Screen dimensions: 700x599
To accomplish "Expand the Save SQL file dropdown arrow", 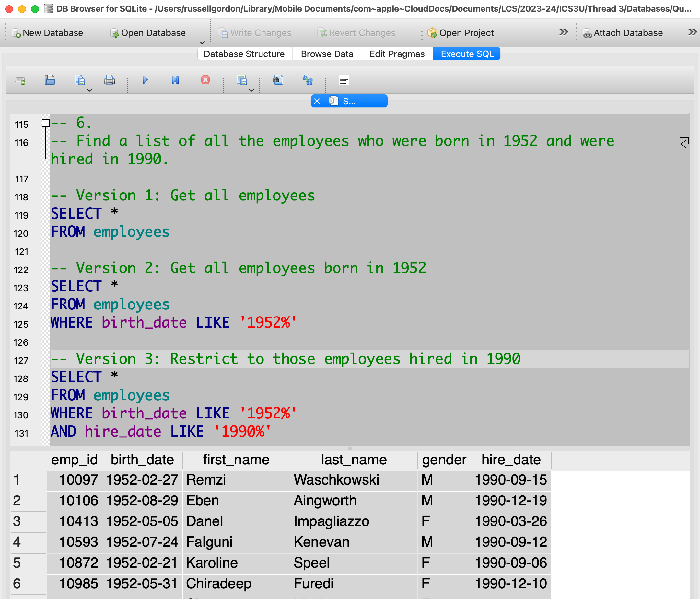I will [x=89, y=90].
